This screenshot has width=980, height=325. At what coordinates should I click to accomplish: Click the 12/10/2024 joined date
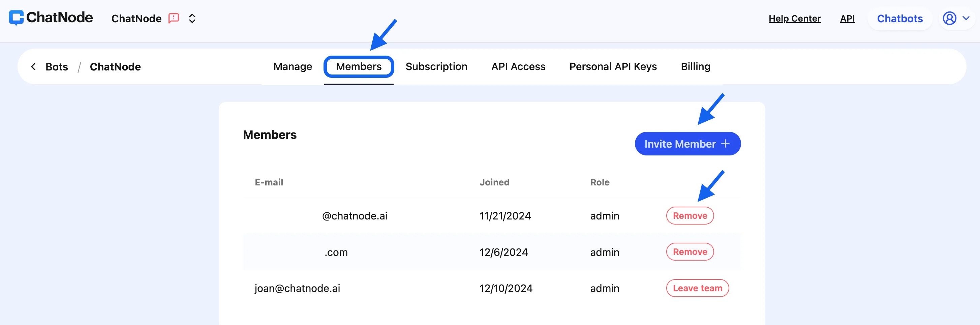point(506,288)
